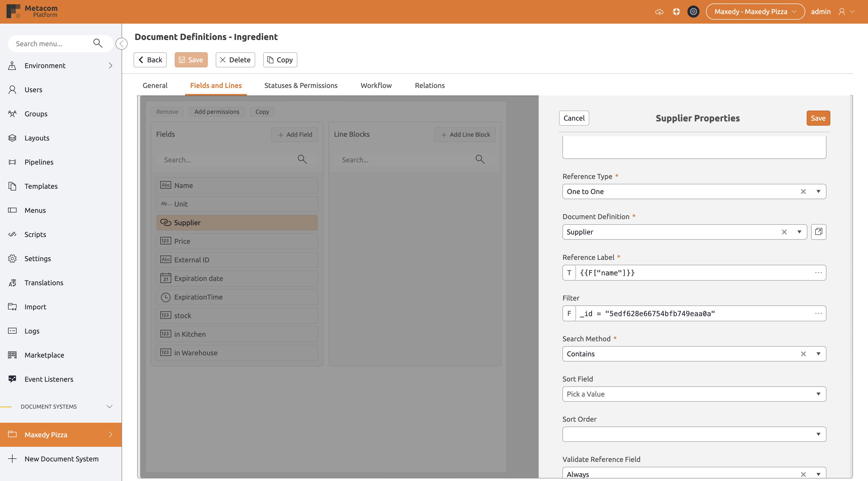868x481 pixels.
Task: Open Scripts in the sidebar
Action: pos(61,234)
